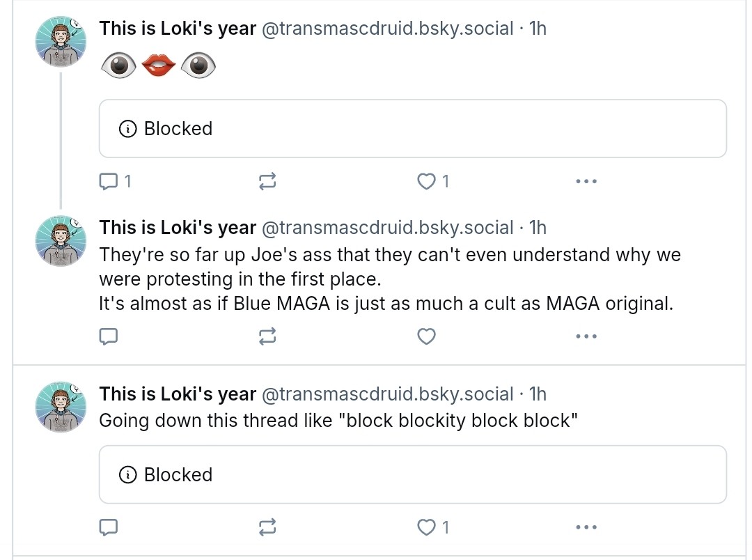Reply to the "block blockity block" post
752x560 pixels.
point(109,527)
